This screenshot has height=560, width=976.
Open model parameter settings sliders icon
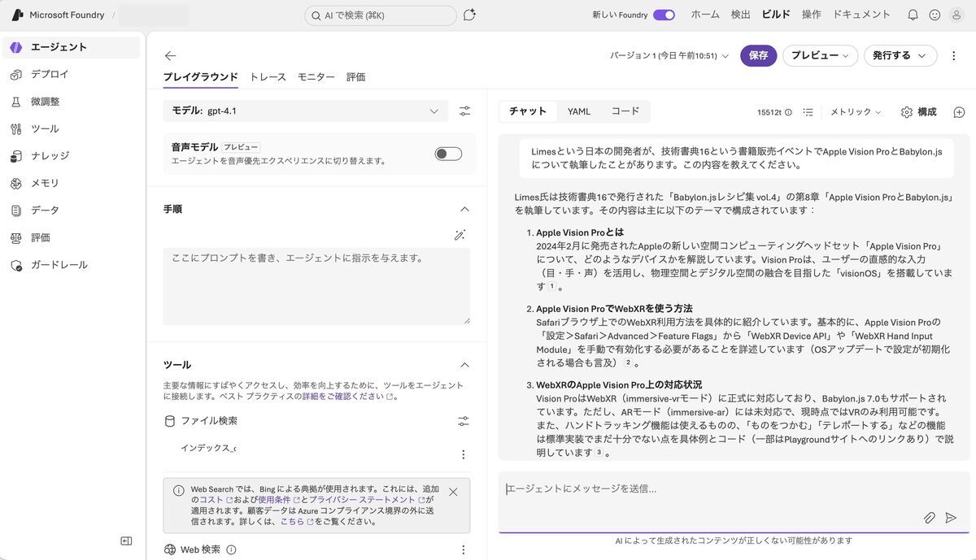464,111
